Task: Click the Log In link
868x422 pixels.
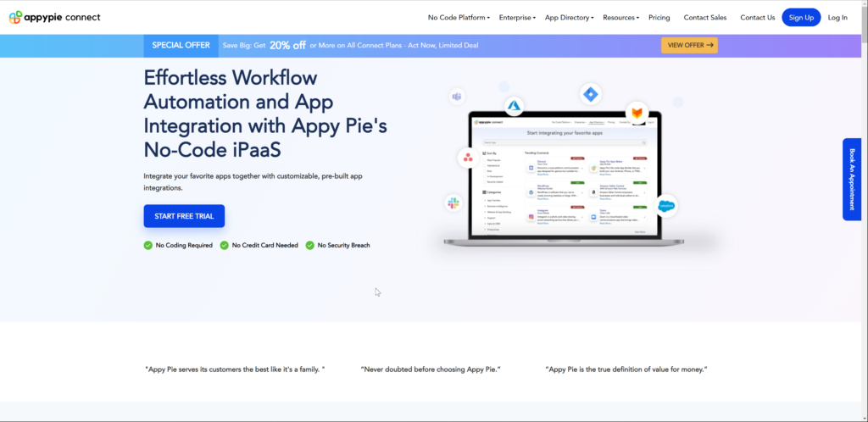Action: 837,18
